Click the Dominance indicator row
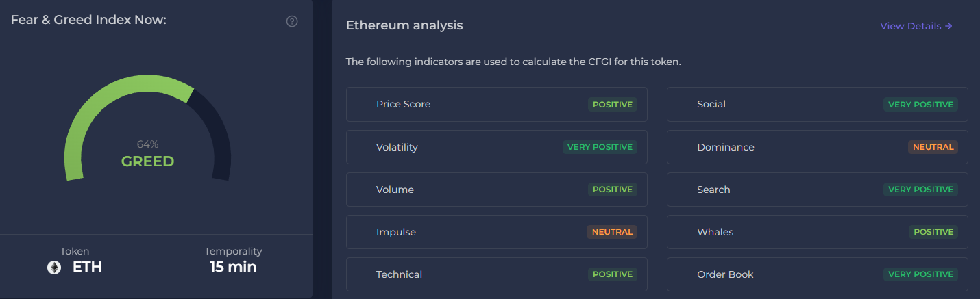980x299 pixels. click(817, 147)
